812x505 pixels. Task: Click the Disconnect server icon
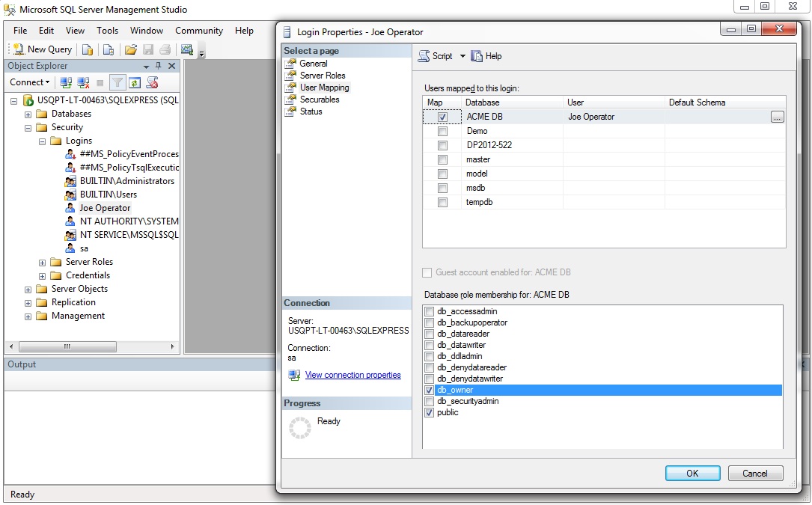(x=82, y=82)
